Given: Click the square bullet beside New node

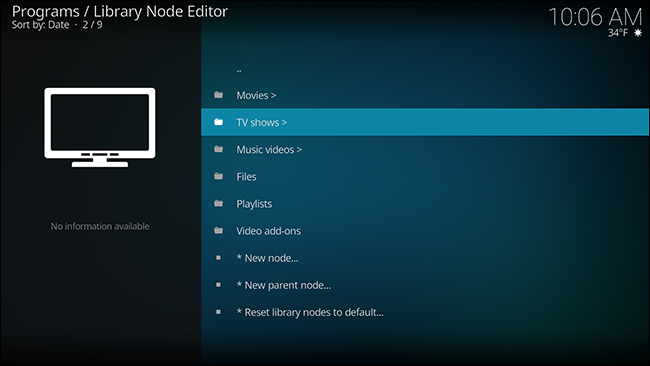Looking at the screenshot, I should 218,258.
